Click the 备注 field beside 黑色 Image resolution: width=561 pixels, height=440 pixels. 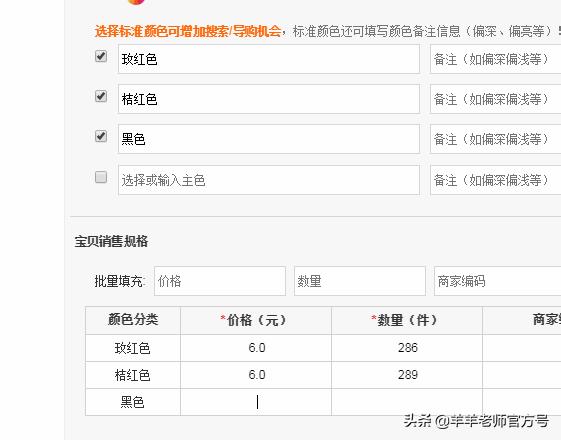tap(496, 139)
